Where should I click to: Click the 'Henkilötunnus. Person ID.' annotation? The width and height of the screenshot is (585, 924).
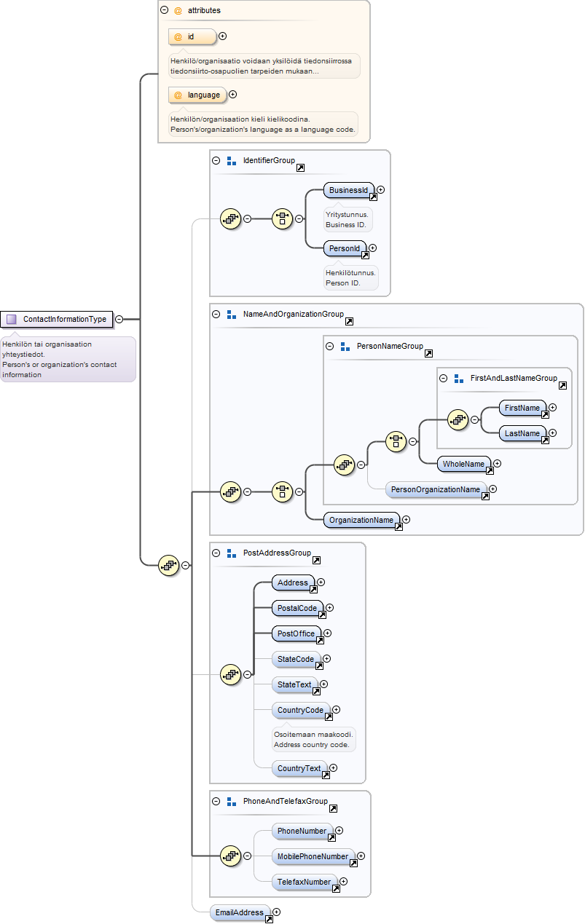(x=350, y=277)
